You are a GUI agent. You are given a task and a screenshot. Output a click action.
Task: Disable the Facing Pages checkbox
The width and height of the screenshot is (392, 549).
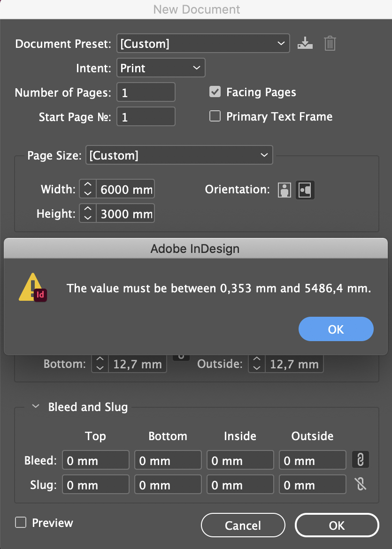(x=215, y=91)
